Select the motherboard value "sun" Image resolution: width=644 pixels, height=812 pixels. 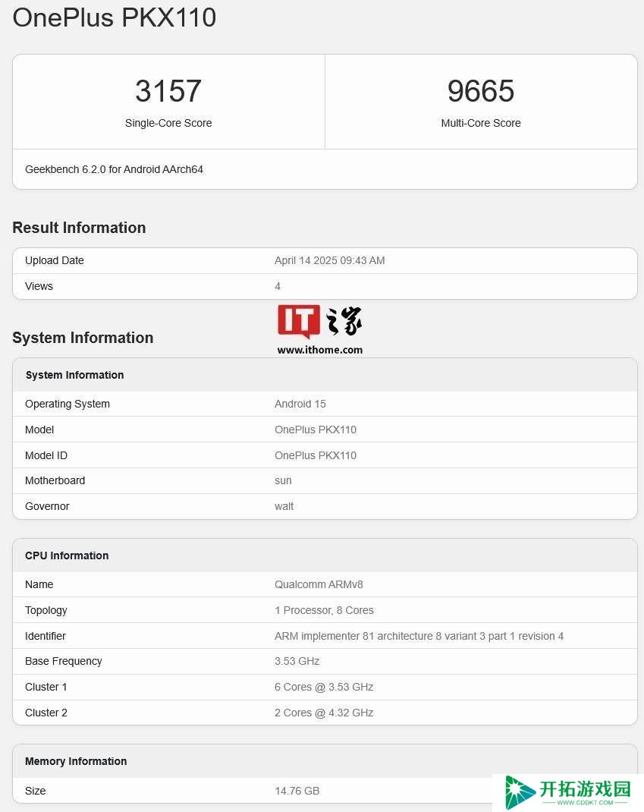pyautogui.click(x=283, y=481)
